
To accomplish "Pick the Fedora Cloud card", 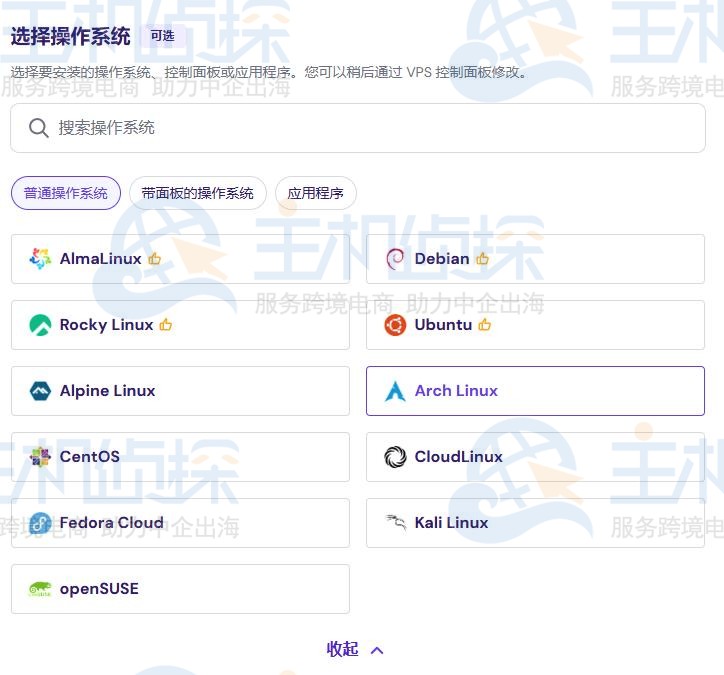I will 180,523.
